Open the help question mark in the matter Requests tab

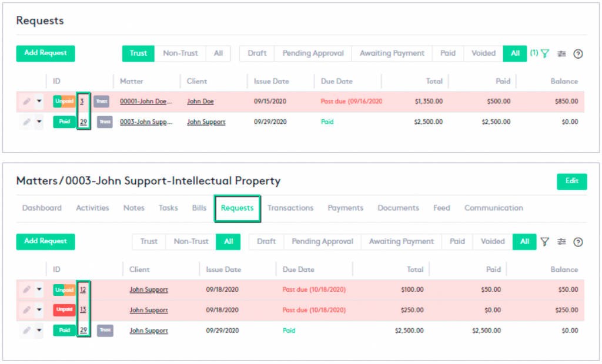click(x=578, y=242)
